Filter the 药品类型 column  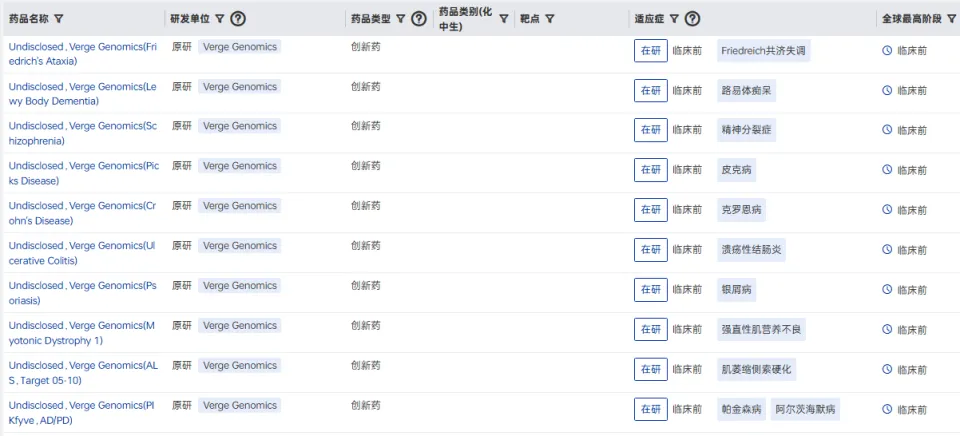(401, 19)
